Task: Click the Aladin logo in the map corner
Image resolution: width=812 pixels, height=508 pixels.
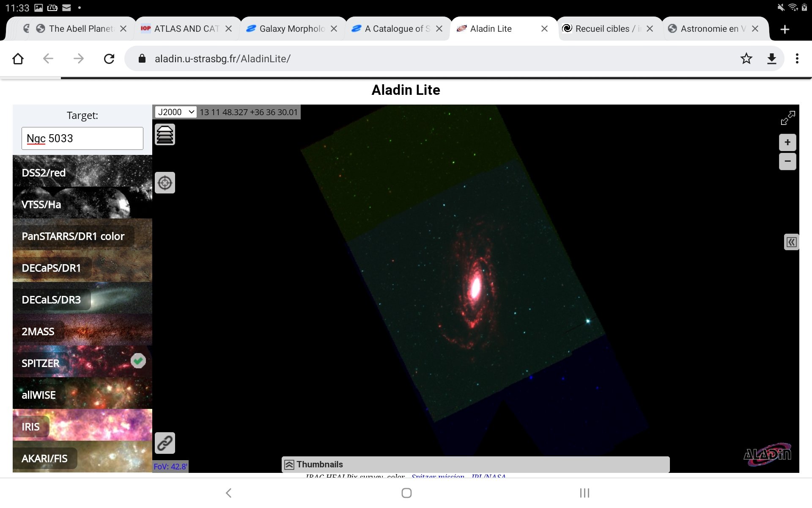Action: click(x=767, y=454)
